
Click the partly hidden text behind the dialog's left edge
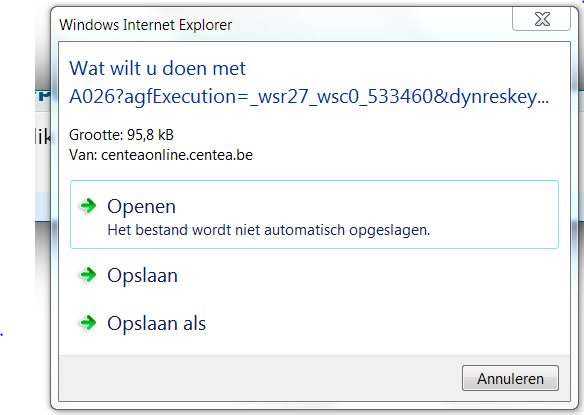[43, 137]
